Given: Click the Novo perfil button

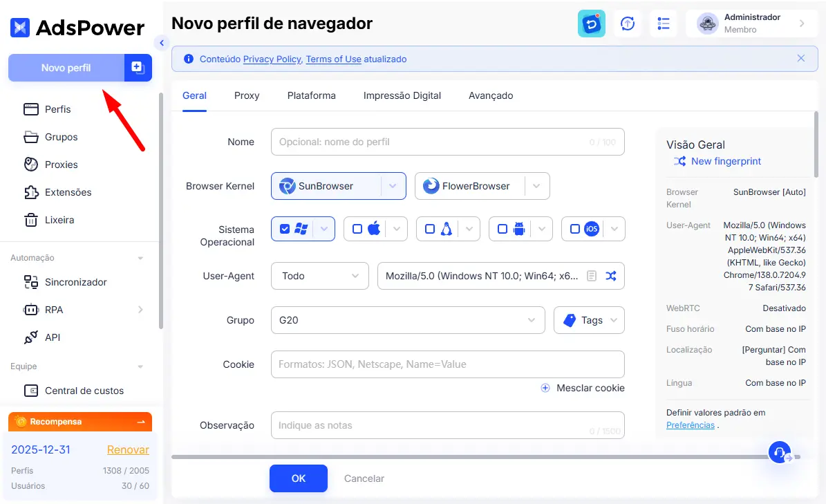Looking at the screenshot, I should (66, 68).
